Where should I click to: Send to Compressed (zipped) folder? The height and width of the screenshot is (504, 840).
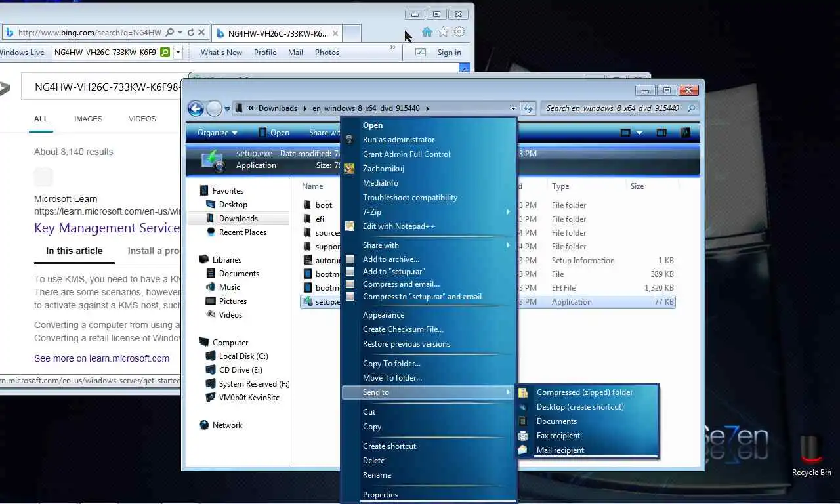[x=585, y=392]
